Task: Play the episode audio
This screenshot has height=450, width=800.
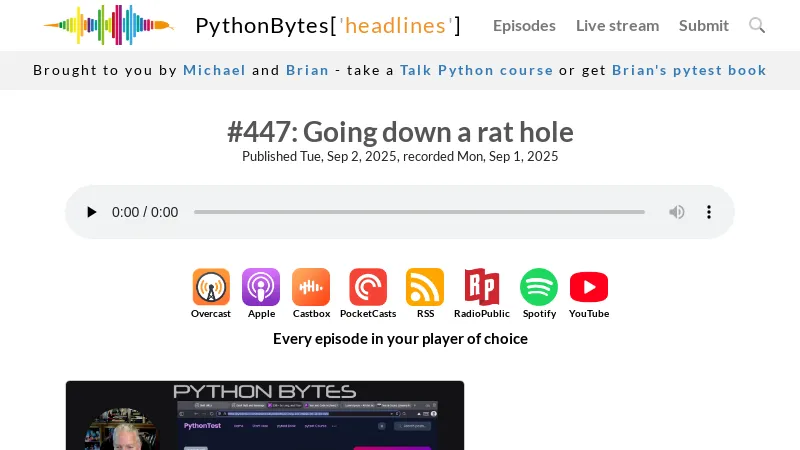Action: 92,212
